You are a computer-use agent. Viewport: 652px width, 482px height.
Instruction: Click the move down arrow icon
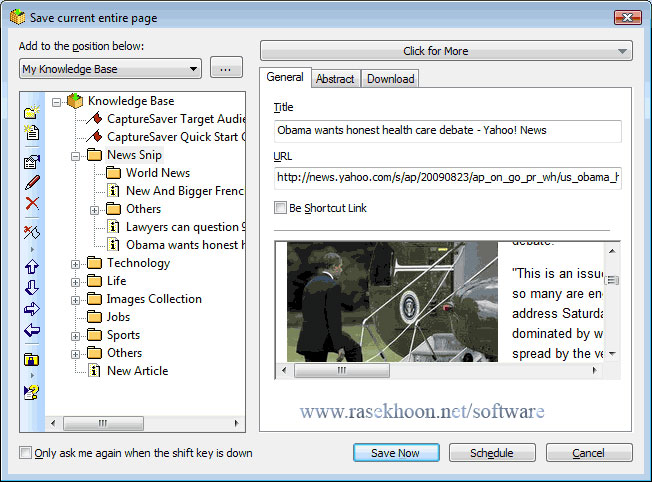point(31,288)
